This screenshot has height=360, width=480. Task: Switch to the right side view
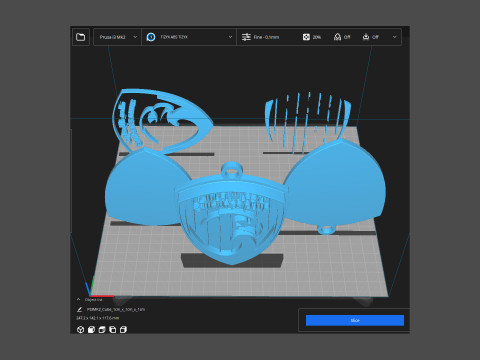123,330
